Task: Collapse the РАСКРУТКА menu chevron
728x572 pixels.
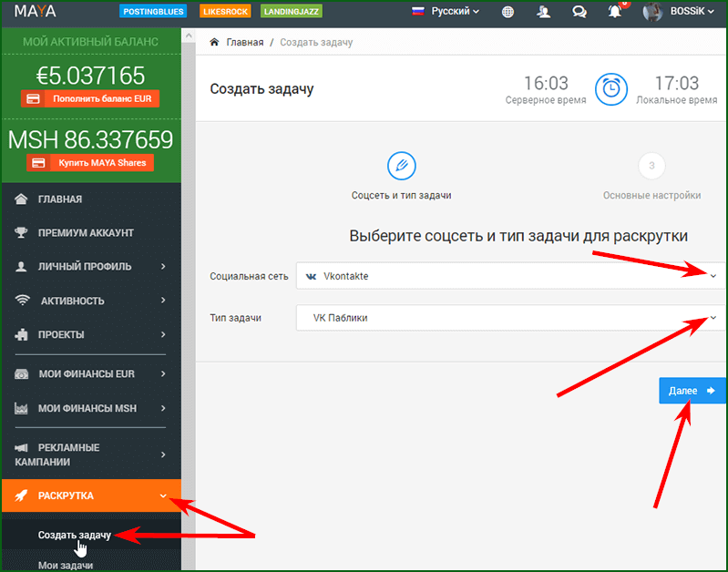Action: click(163, 495)
